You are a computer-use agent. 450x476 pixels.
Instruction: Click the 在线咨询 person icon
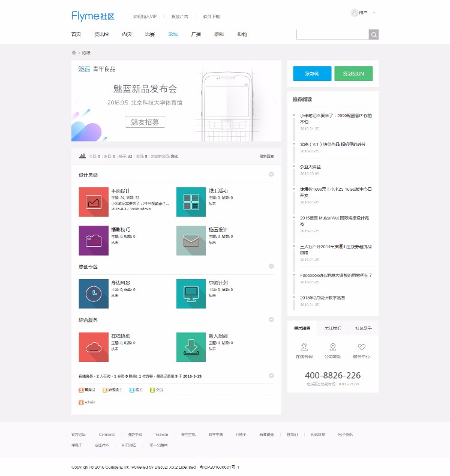click(x=304, y=347)
